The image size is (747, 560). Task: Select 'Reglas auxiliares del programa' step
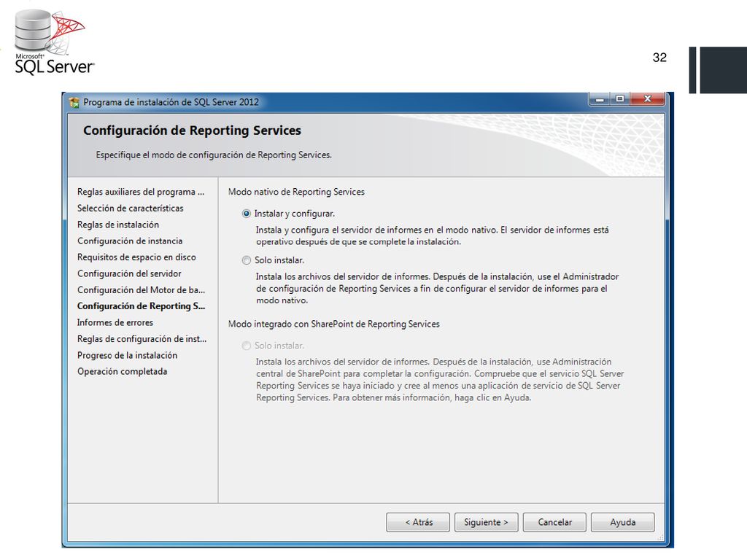141,192
